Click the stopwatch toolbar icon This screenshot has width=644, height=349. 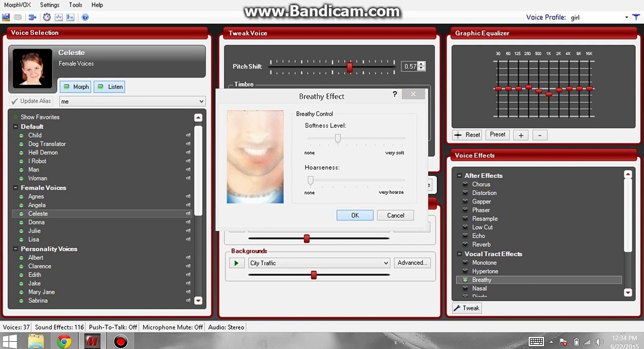[x=47, y=17]
